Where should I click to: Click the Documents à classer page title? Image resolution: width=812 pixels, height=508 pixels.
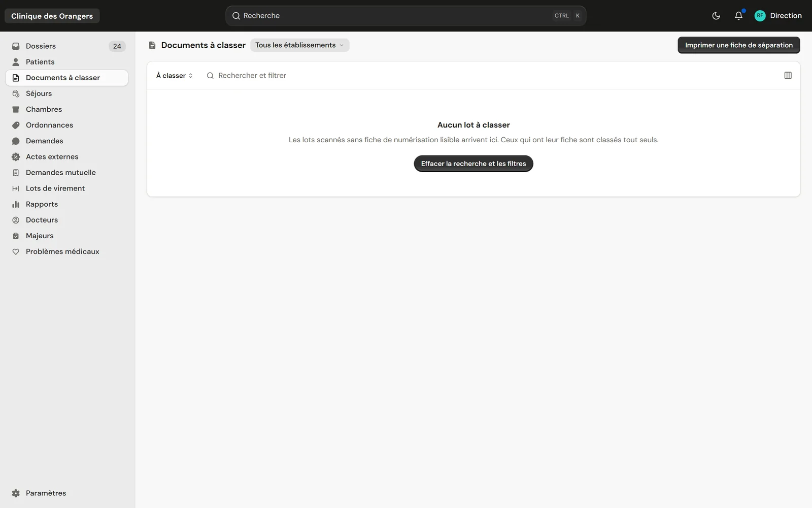204,45
